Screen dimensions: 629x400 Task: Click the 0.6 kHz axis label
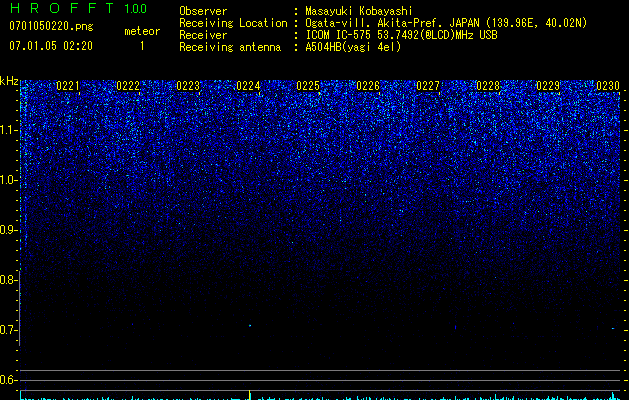pyautogui.click(x=8, y=380)
